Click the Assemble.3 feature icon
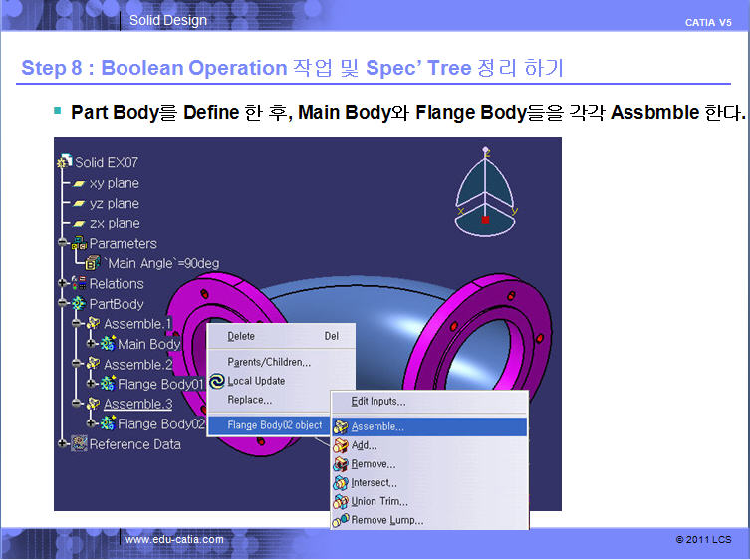The image size is (750, 560). click(94, 404)
